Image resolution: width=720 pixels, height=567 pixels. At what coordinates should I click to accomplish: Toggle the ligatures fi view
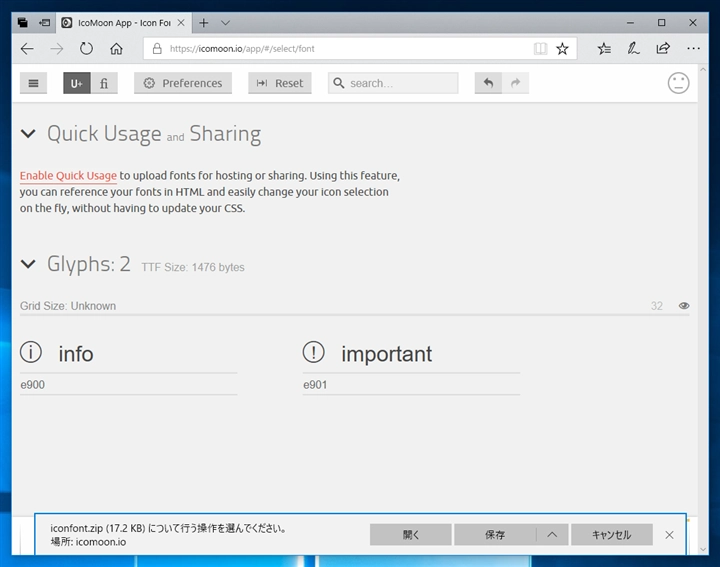click(x=104, y=83)
